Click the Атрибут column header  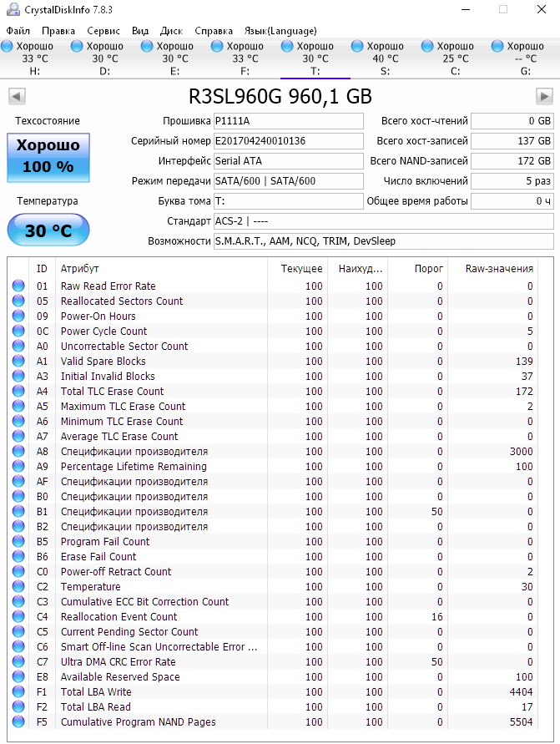coord(161,269)
